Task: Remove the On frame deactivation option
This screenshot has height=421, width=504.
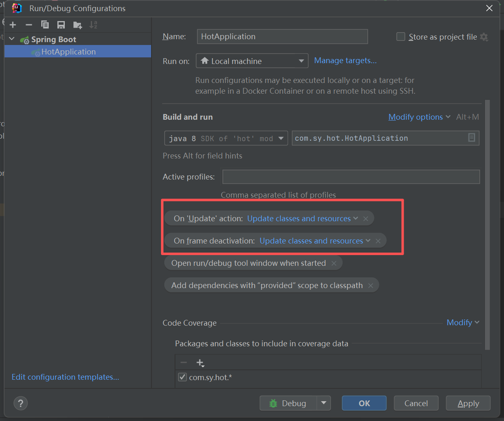Action: click(x=378, y=241)
